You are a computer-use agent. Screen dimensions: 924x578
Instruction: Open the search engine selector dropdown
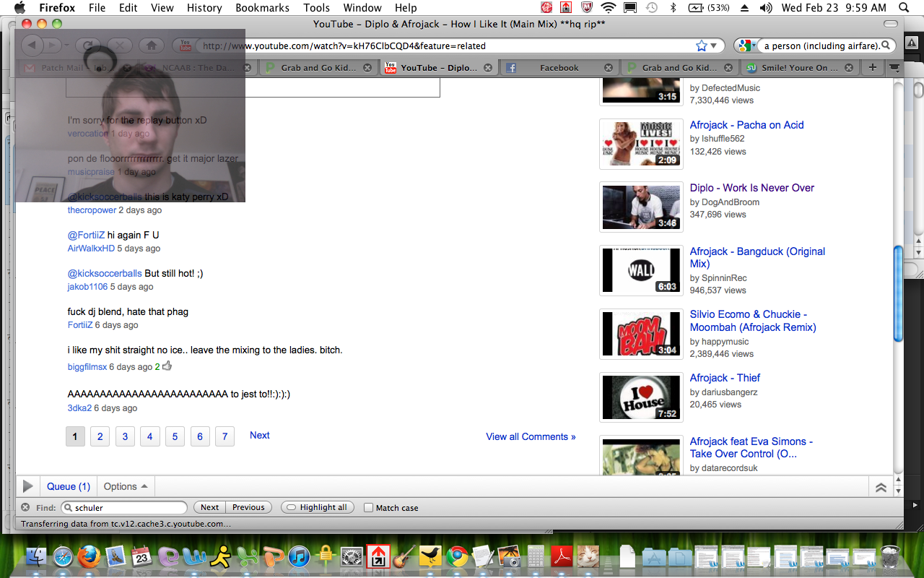[x=747, y=46]
